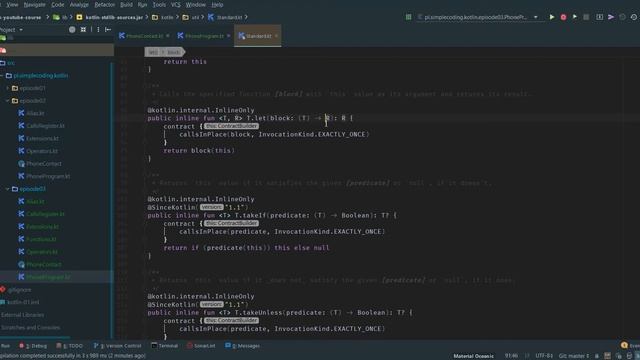Image resolution: width=640 pixels, height=360 pixels.
Task: Click 'let' in the editor breadcrumb
Action: 153,52
